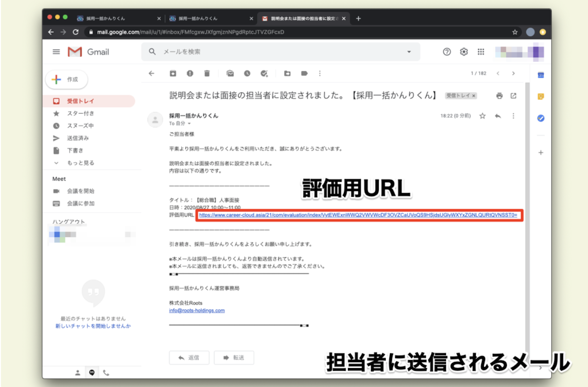Open Google Calendar from the side panel
This screenshot has height=387, width=588.
[x=540, y=74]
